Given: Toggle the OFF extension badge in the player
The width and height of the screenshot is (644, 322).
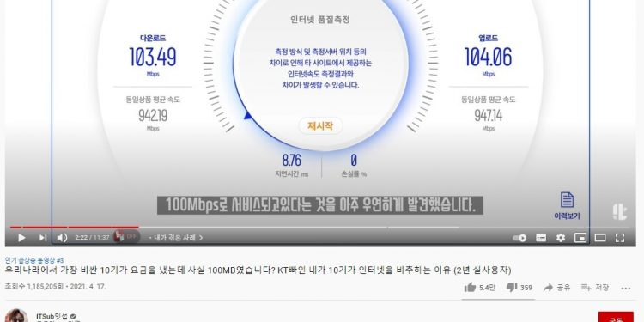Looking at the screenshot, I should click(125, 236).
